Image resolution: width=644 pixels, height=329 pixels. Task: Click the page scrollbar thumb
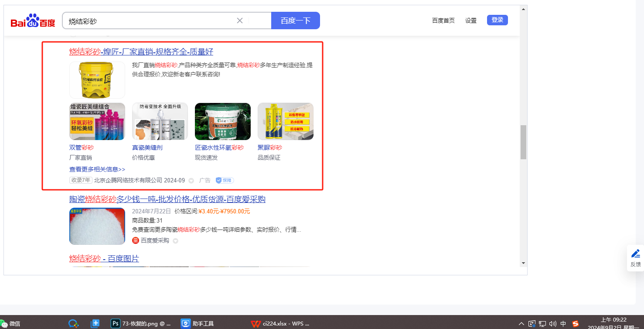pyautogui.click(x=523, y=142)
